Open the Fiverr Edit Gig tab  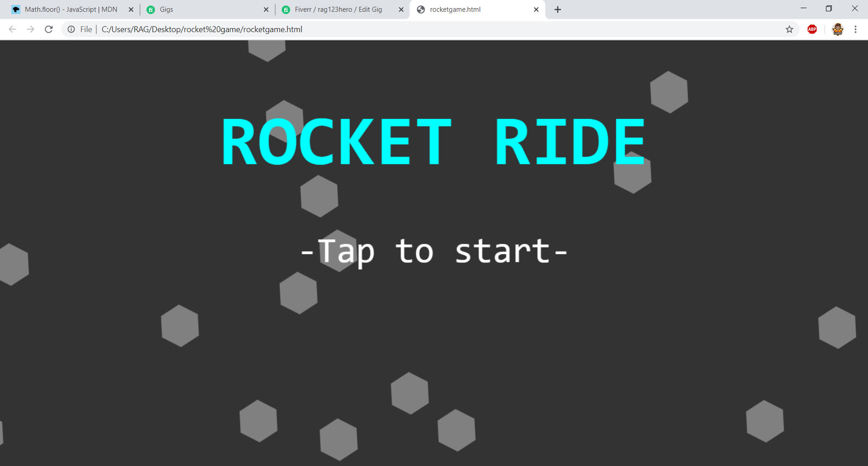tap(342, 10)
